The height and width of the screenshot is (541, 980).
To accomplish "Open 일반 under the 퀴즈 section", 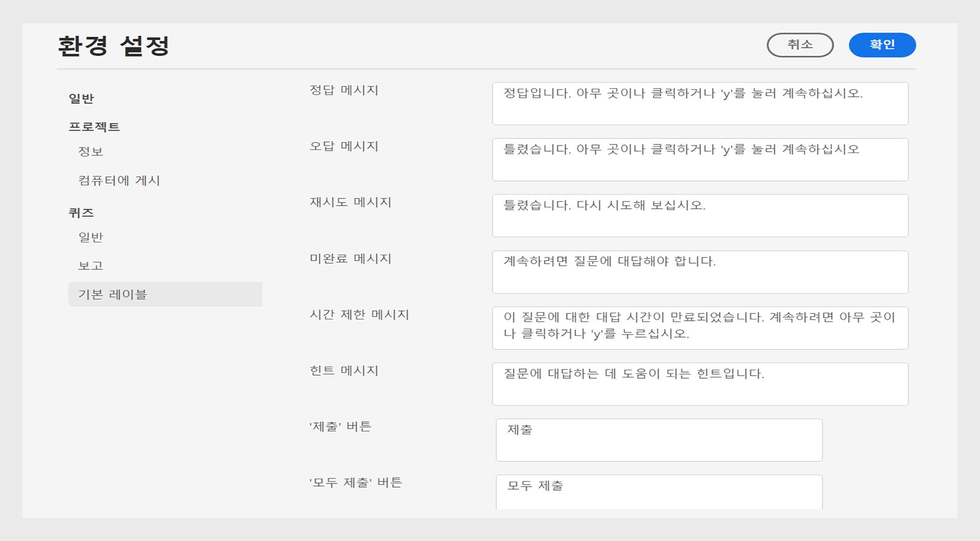I will (91, 237).
